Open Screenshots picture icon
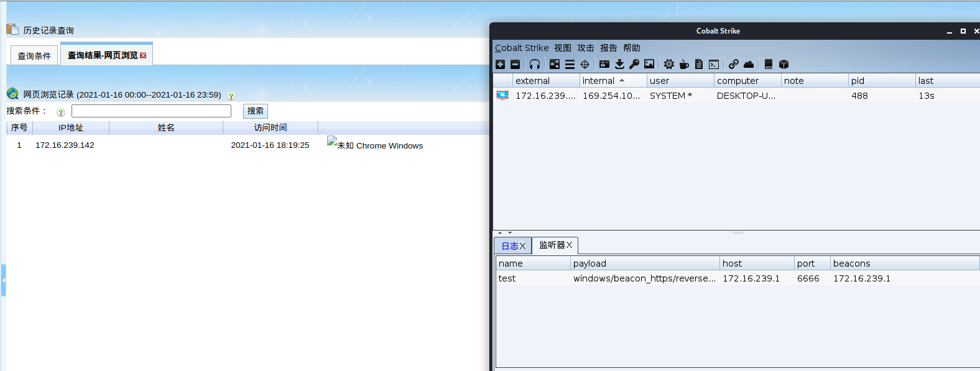The image size is (980, 371). 649,64
